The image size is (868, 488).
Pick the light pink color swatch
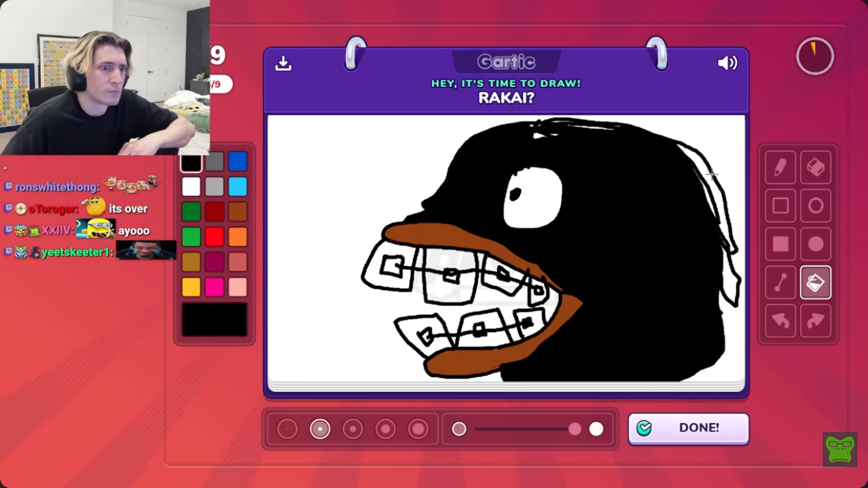pyautogui.click(x=237, y=287)
